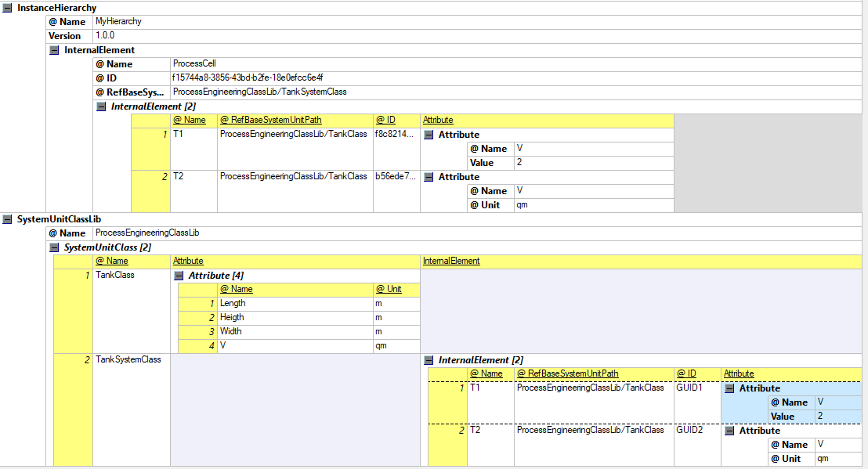Click the InternalElement column header in SystemUnitClass table

(x=451, y=261)
